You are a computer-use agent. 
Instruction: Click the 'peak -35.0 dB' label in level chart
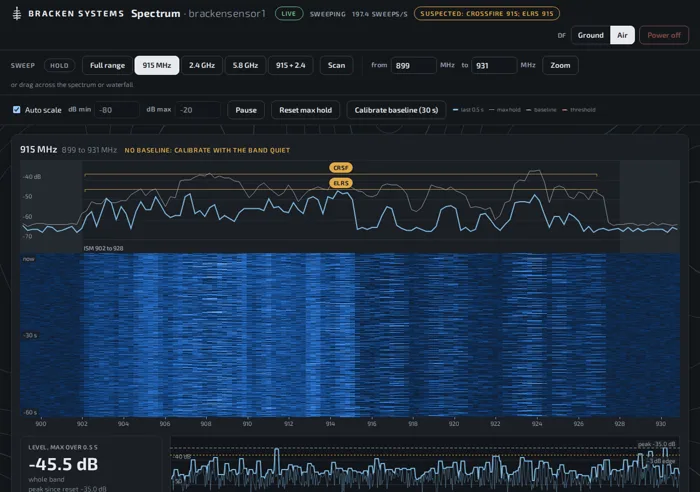(x=656, y=444)
